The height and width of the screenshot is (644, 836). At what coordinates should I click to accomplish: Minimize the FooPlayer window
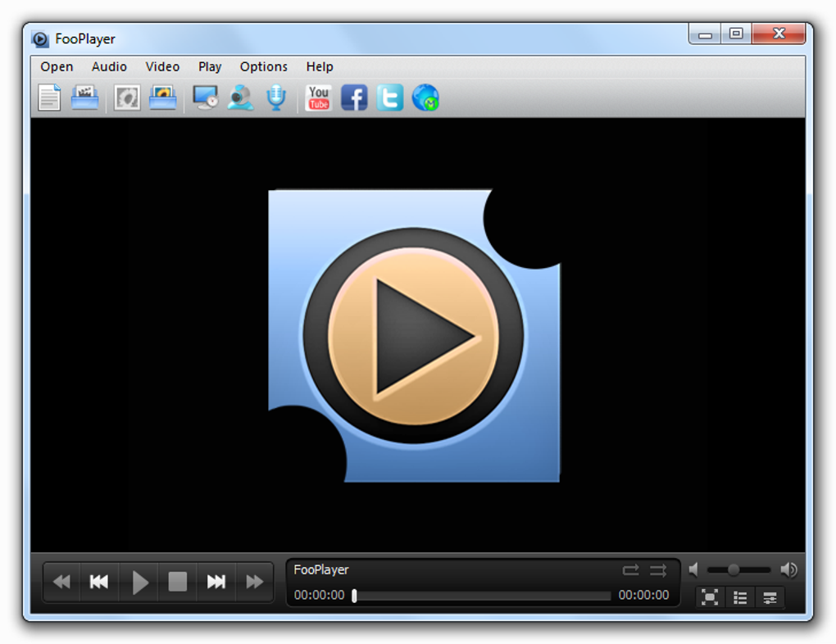click(x=705, y=34)
